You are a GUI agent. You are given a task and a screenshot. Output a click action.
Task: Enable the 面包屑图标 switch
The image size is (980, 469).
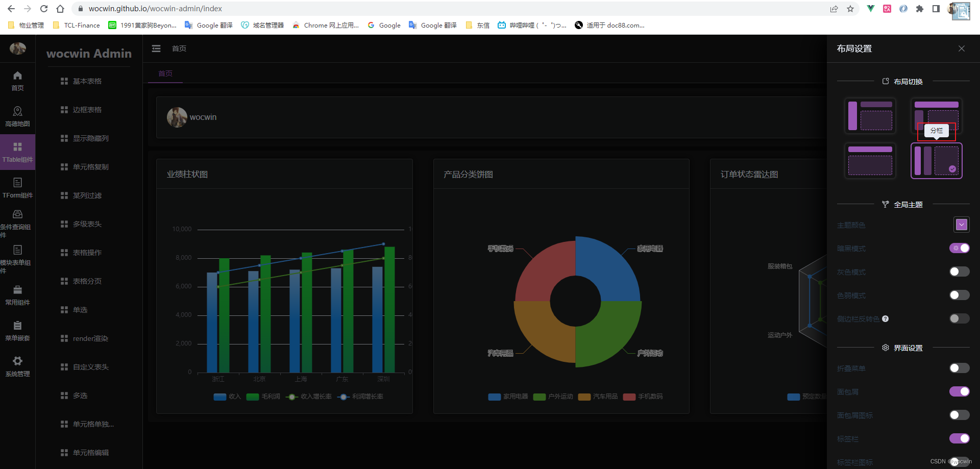pyautogui.click(x=960, y=415)
